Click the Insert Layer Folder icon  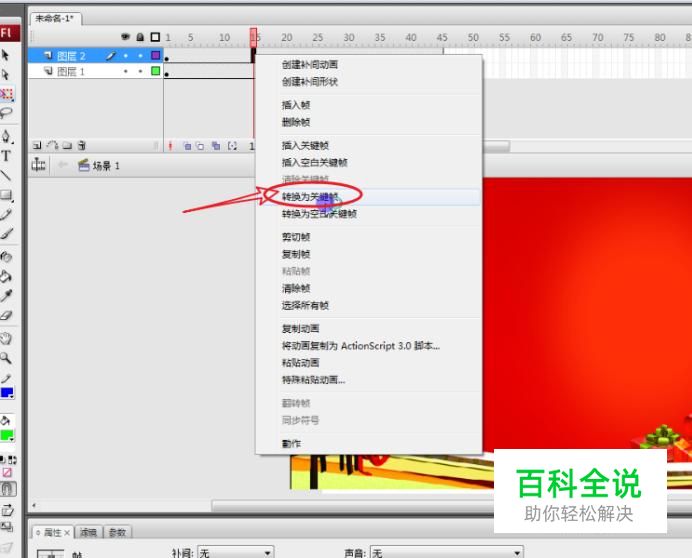pyautogui.click(x=67, y=145)
